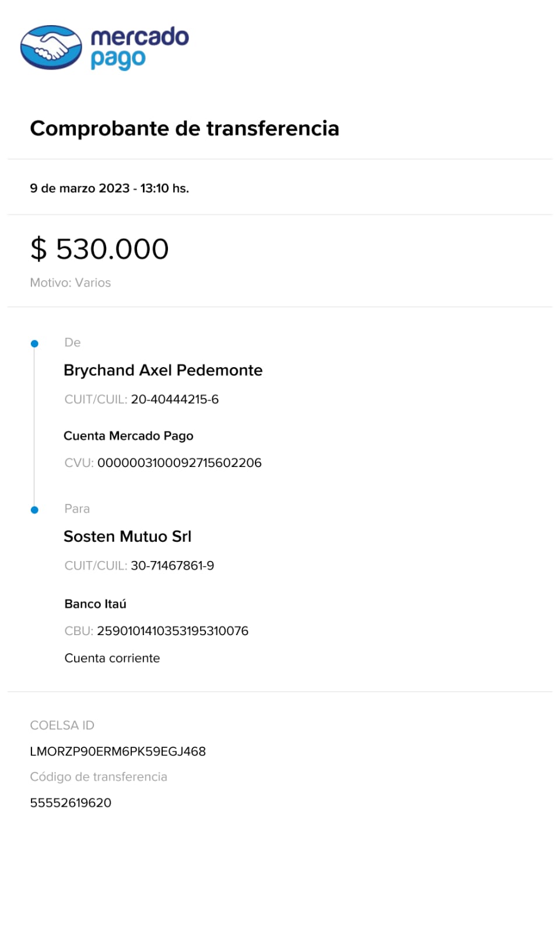Click the Cuenta Mercado Pago label

click(128, 436)
